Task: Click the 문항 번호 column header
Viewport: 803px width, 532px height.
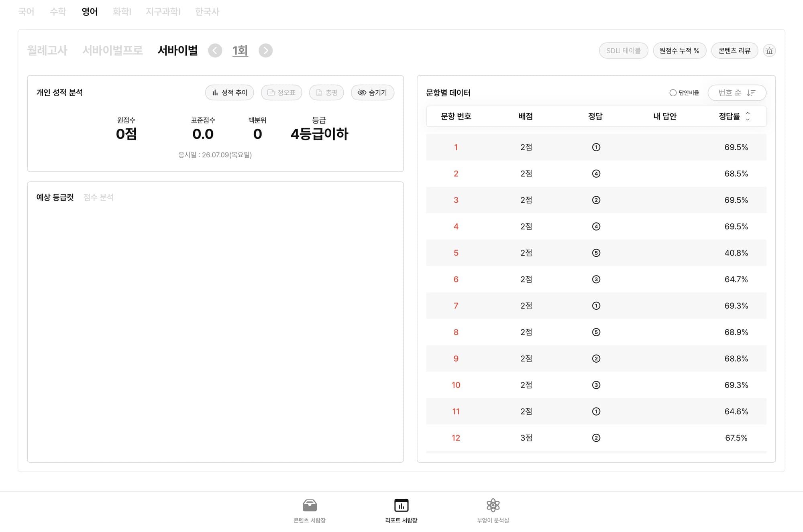Action: pyautogui.click(x=456, y=116)
